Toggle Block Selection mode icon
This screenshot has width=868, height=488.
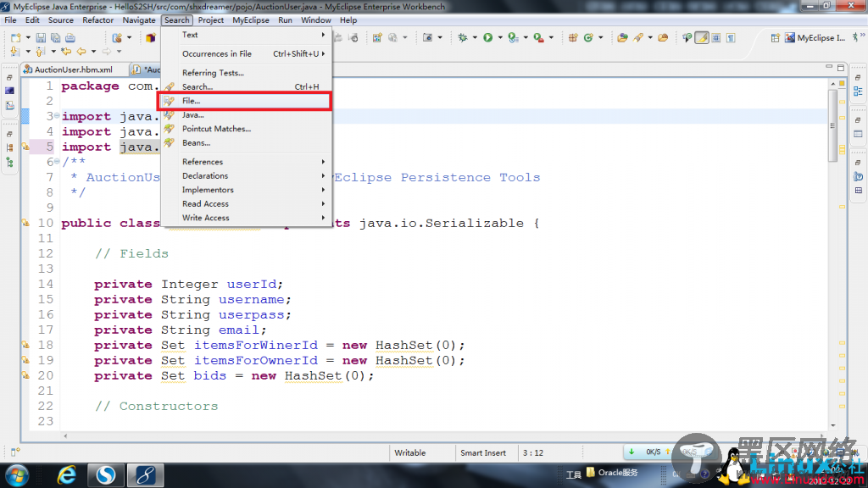tap(716, 37)
